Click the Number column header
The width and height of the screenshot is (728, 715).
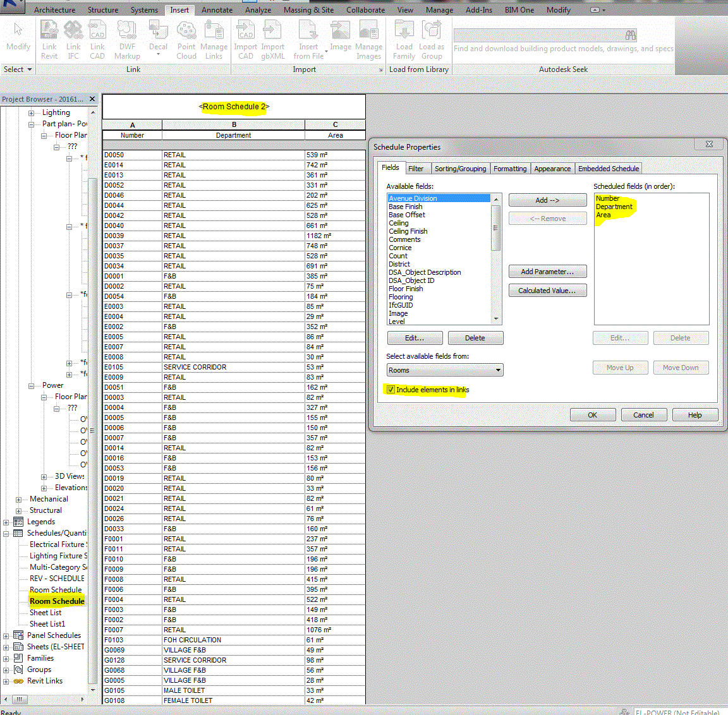coord(132,135)
